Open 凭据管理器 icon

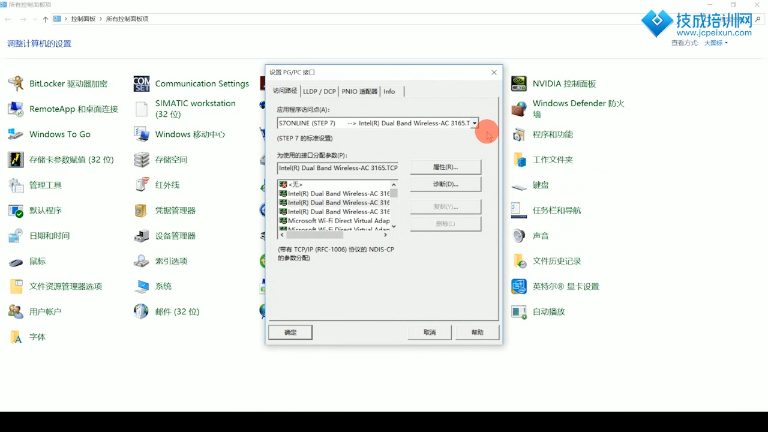[142, 211]
